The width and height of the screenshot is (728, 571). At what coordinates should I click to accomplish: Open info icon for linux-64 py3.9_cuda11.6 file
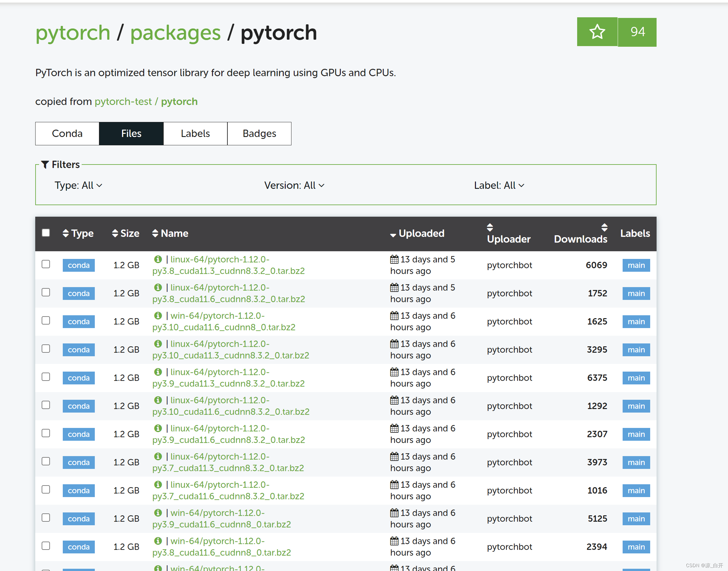pyautogui.click(x=158, y=428)
